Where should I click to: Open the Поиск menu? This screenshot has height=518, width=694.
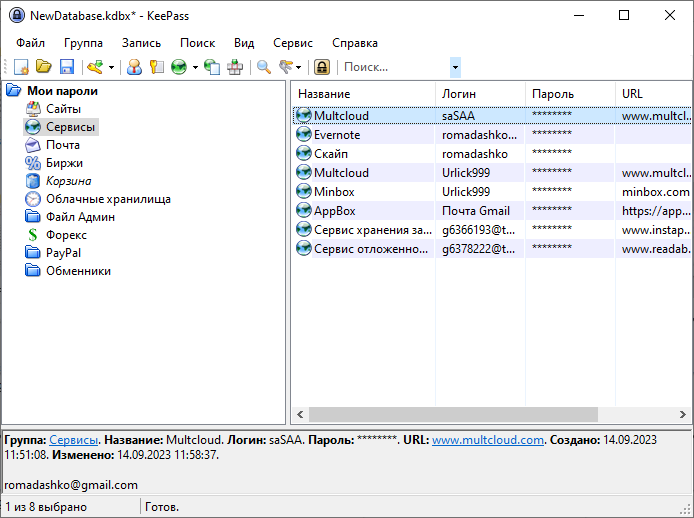(197, 43)
